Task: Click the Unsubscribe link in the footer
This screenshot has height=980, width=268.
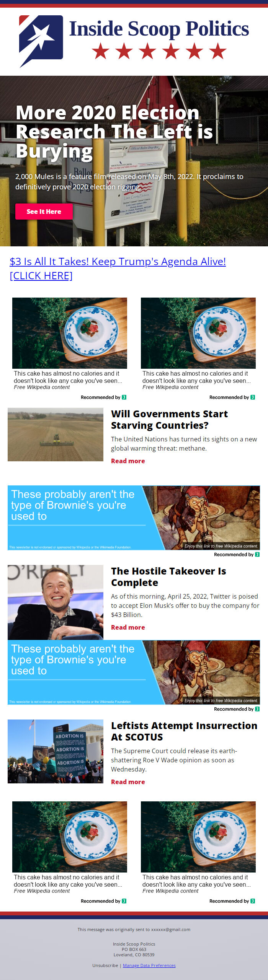Action: tap(105, 965)
